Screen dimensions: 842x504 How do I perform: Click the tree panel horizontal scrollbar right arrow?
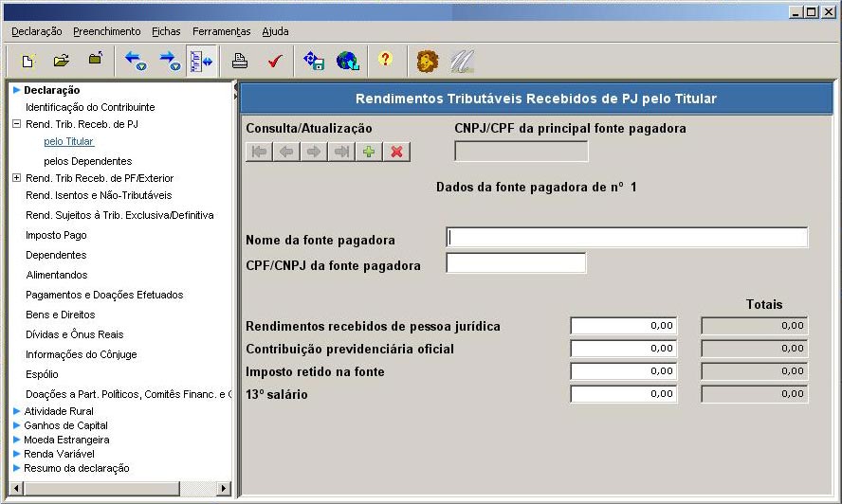(225, 489)
